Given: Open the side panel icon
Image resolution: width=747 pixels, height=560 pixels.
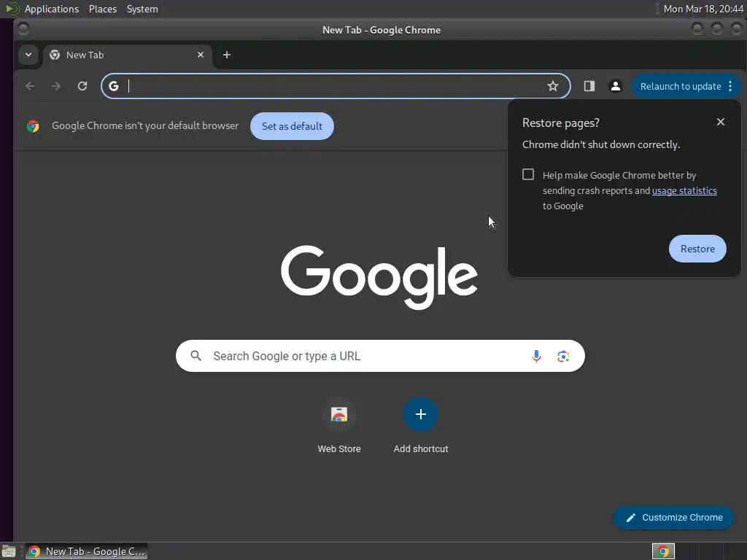Looking at the screenshot, I should tap(589, 86).
